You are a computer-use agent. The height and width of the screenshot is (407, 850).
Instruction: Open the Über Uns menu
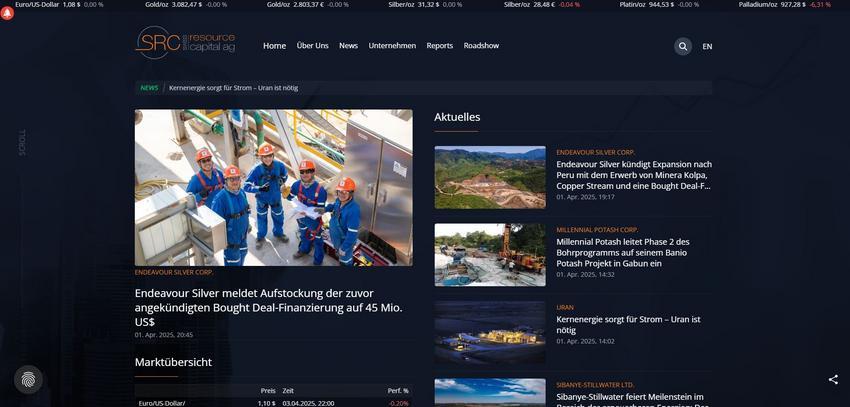click(x=313, y=46)
